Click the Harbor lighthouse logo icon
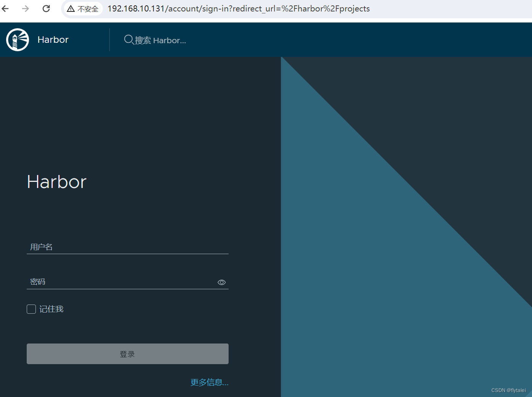The image size is (532, 397). click(x=18, y=40)
